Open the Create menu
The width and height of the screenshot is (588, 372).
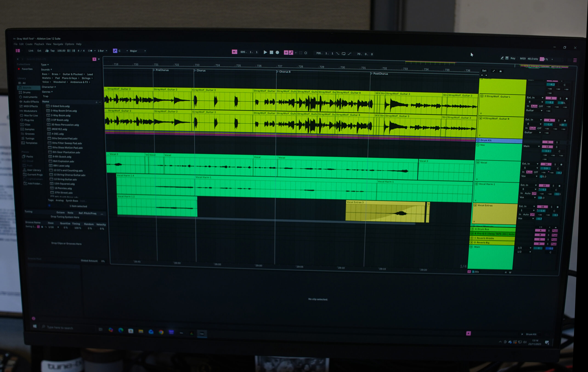click(29, 44)
